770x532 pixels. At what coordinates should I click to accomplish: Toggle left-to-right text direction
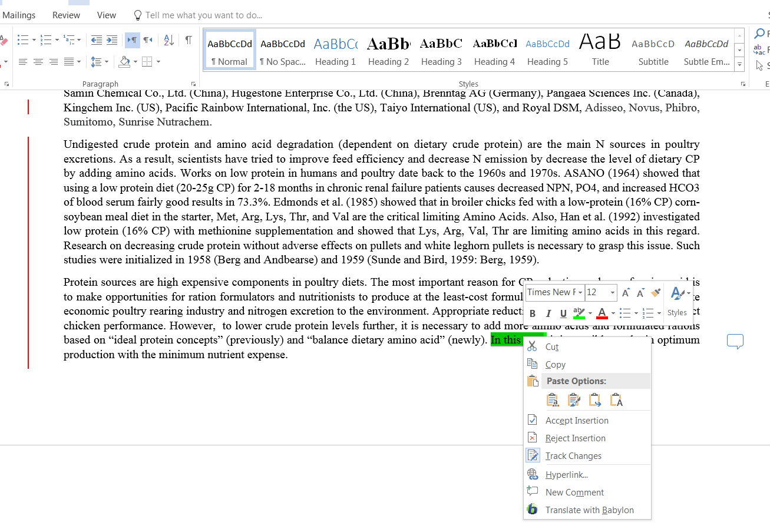coord(132,40)
